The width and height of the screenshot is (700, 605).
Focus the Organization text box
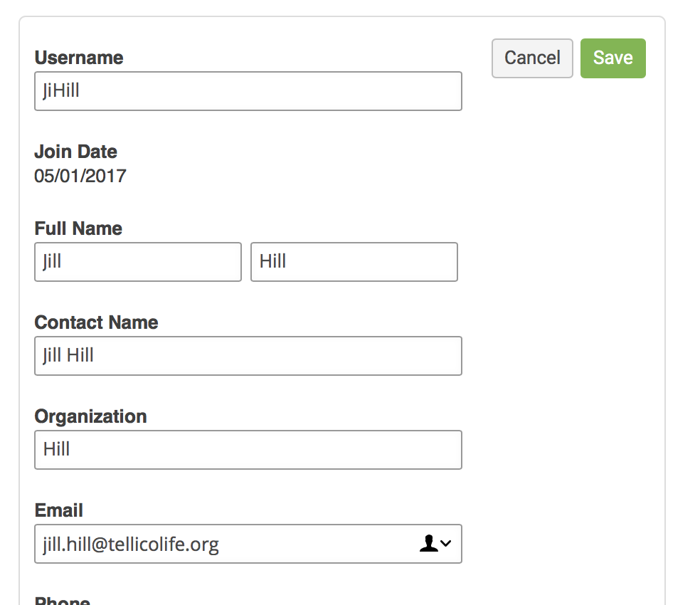pos(248,450)
